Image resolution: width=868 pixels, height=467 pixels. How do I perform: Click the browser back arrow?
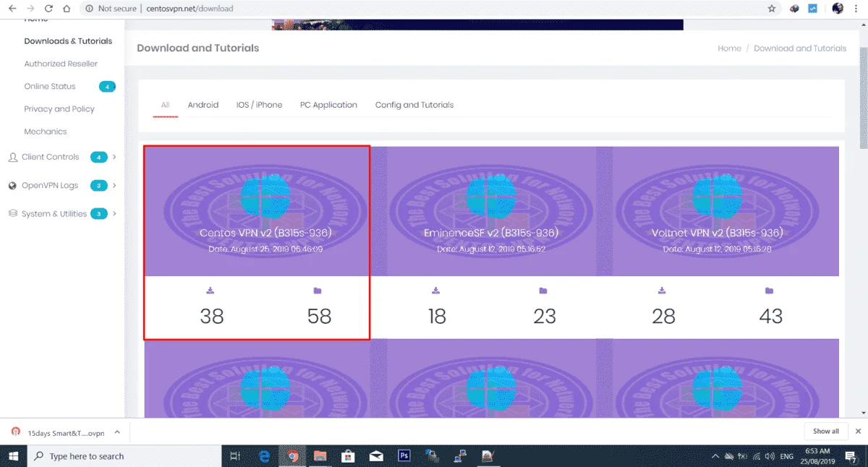[12, 9]
